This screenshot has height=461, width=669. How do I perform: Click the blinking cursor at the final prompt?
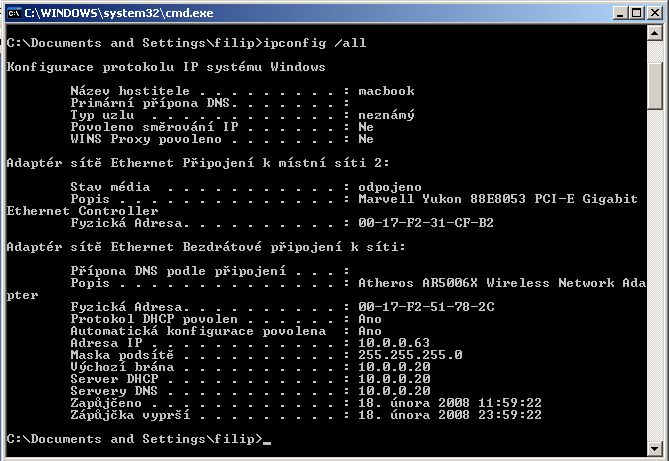pyautogui.click(x=267, y=443)
